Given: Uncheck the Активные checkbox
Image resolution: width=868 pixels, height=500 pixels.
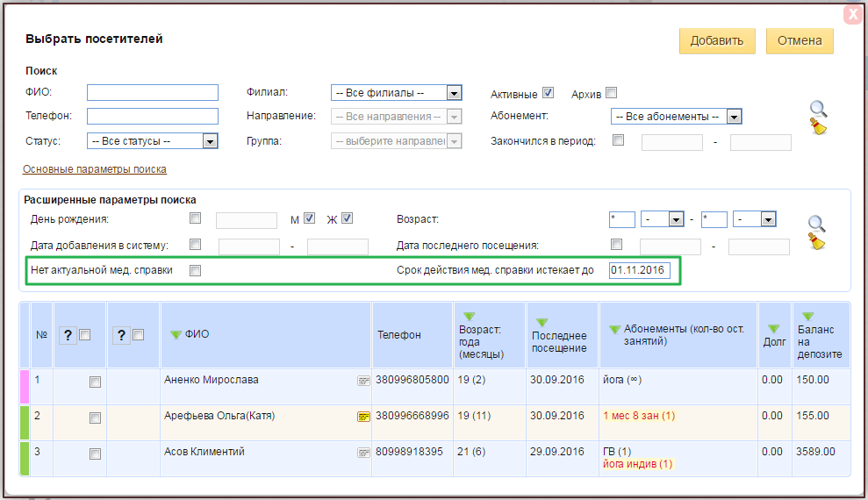Looking at the screenshot, I should coord(548,93).
